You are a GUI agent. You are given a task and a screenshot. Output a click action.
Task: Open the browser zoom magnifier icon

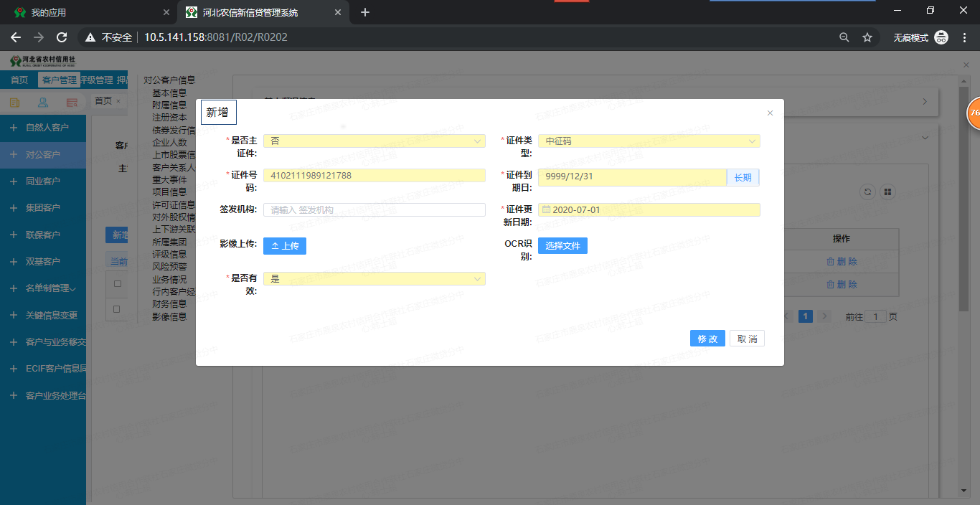pos(844,37)
